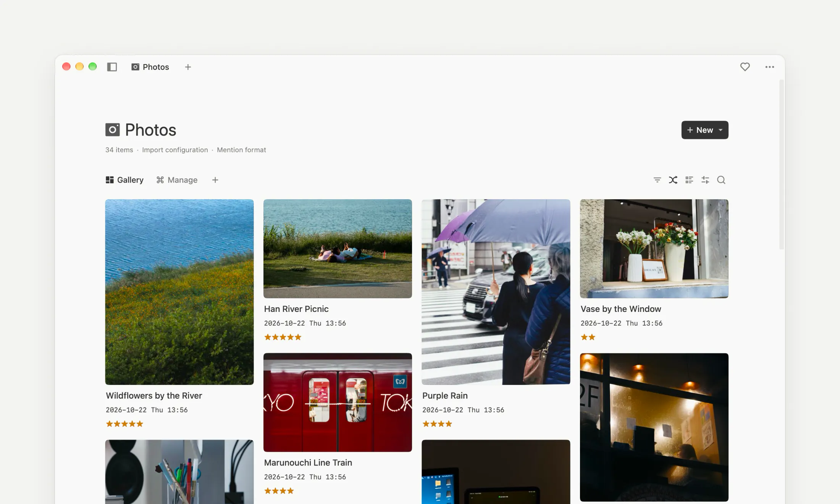The width and height of the screenshot is (840, 504).
Task: Click the Marunouchi Line Train title
Action: pos(308,463)
